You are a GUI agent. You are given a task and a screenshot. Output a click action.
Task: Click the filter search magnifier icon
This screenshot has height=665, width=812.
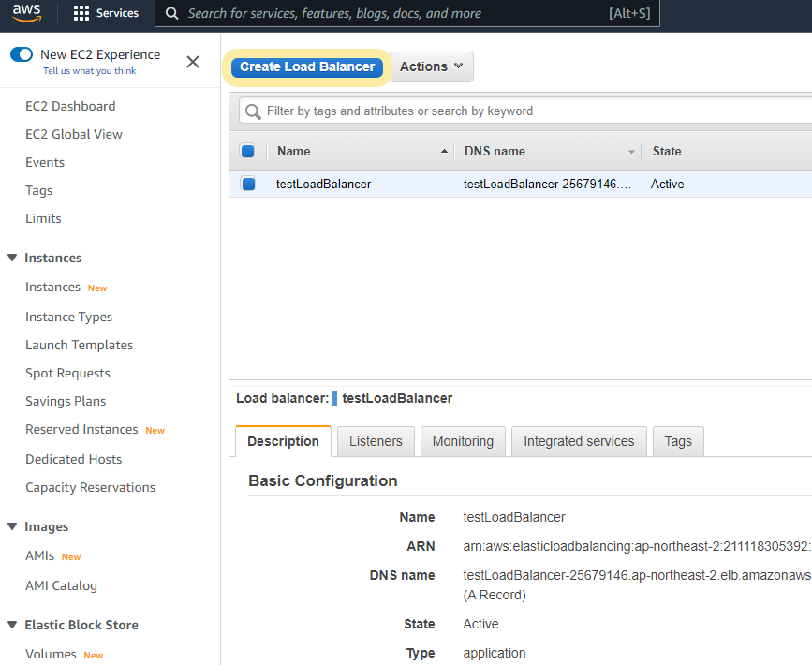coord(253,111)
